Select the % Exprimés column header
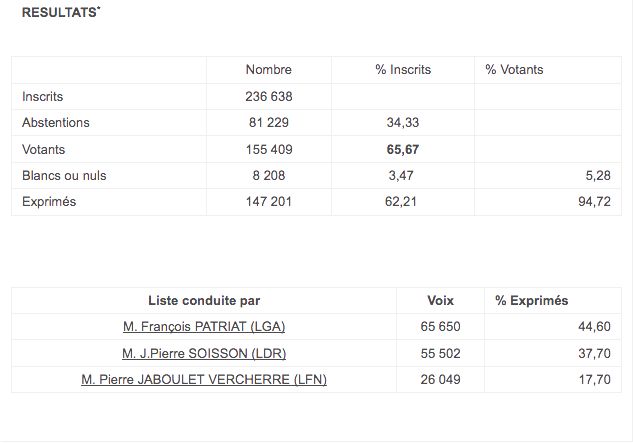This screenshot has width=633, height=443. pos(532,300)
